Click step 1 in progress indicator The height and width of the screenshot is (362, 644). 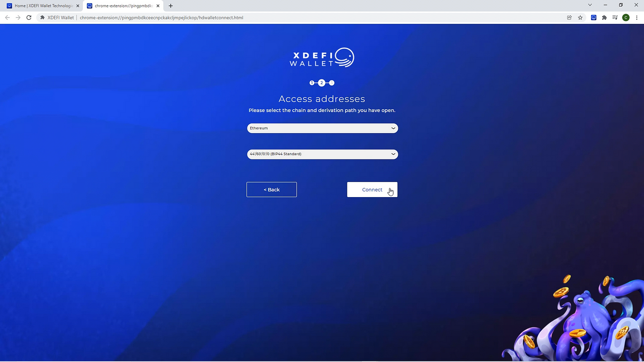click(x=312, y=83)
